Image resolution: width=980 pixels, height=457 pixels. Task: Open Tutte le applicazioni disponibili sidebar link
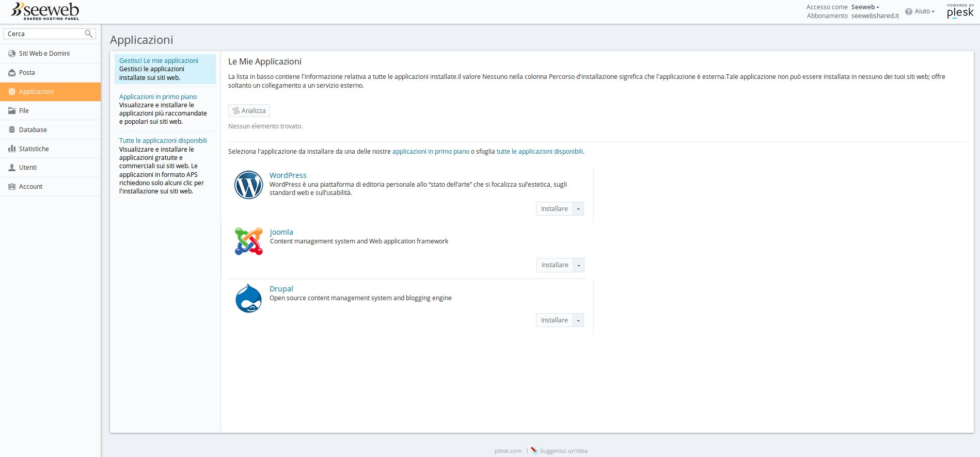click(163, 141)
